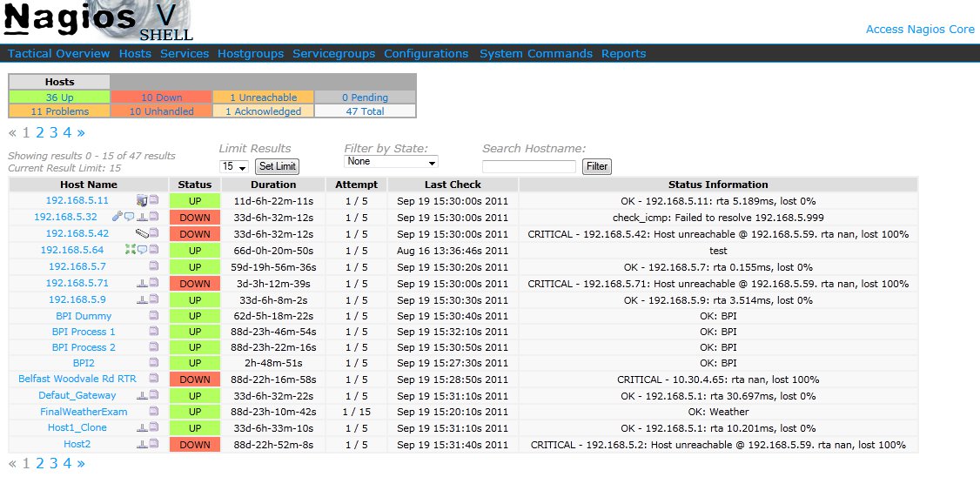Click the 36 Up hosts summary link
The height and width of the screenshot is (477, 980).
click(59, 97)
